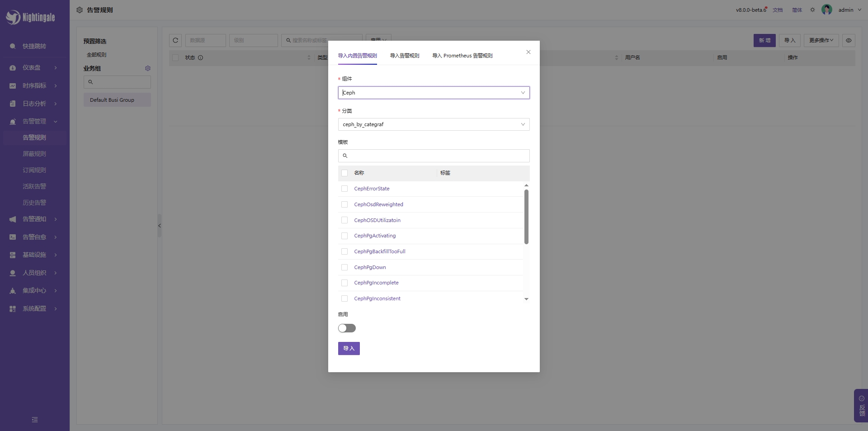Click the time series metrics icon
Viewport: 868px width, 431px height.
tap(13, 86)
